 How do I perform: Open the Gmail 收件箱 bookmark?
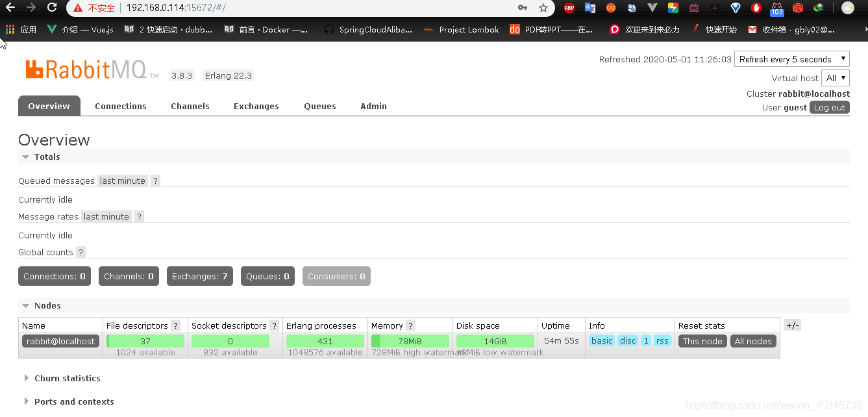(791, 29)
